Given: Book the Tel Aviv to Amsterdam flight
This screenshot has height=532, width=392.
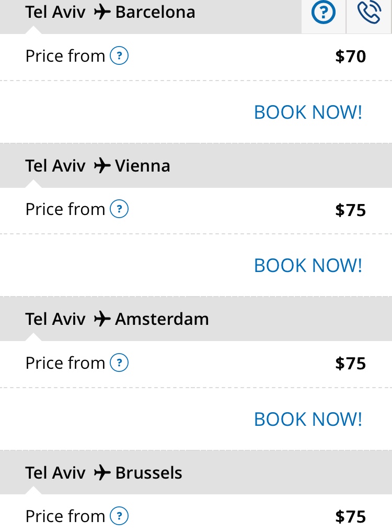Looking at the screenshot, I should 308,419.
